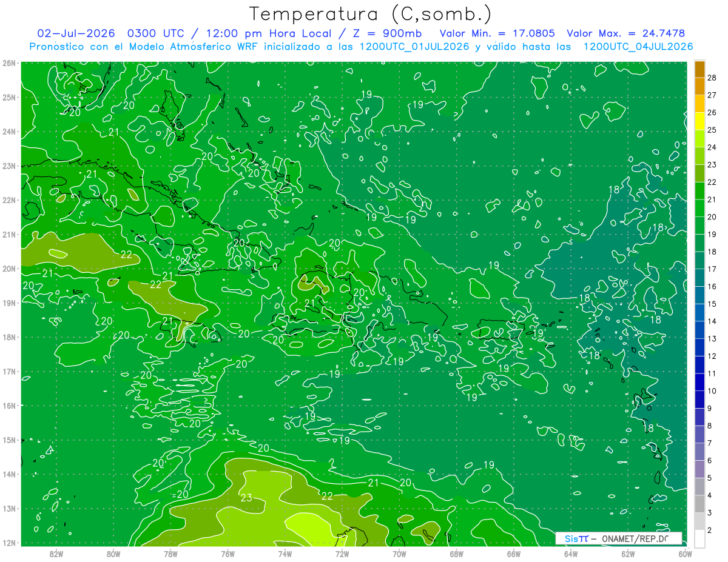Screen dimensions: 728x562
Task: Click the legend color band between 20 and 21
Action: pyautogui.click(x=699, y=208)
